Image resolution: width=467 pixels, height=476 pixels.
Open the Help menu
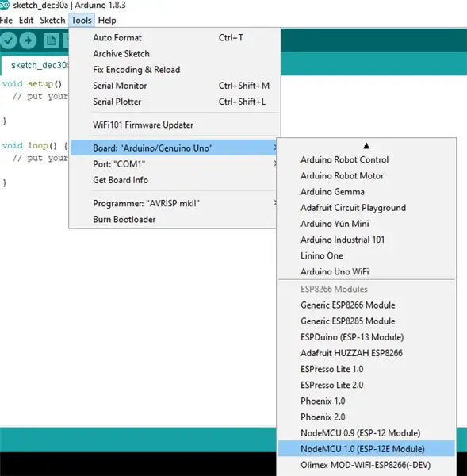107,21
